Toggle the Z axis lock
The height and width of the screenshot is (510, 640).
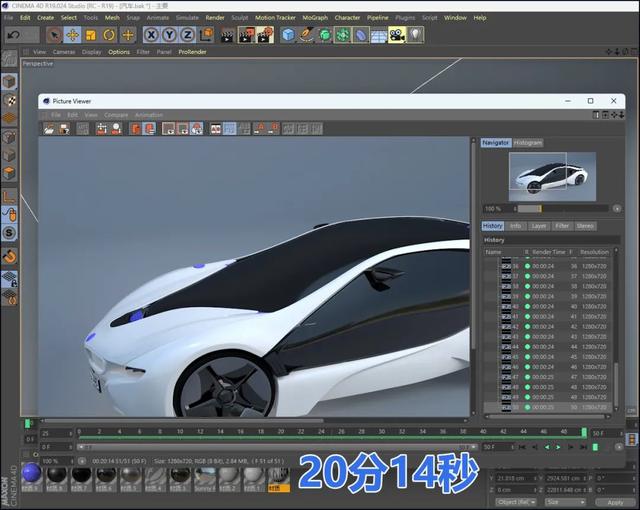click(187, 35)
